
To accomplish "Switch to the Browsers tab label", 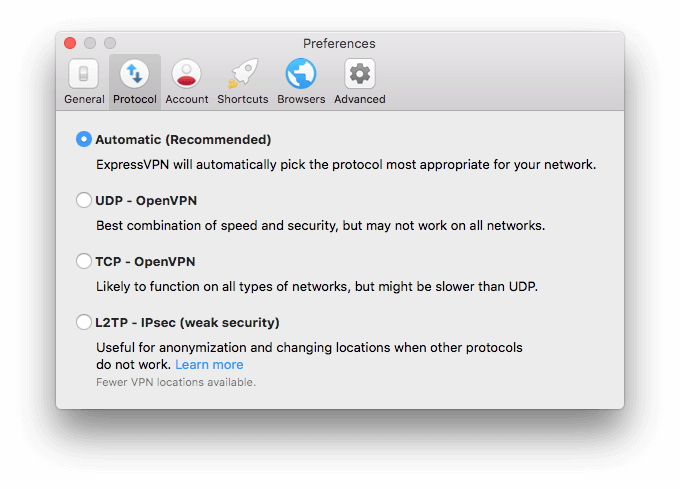I will tap(301, 99).
